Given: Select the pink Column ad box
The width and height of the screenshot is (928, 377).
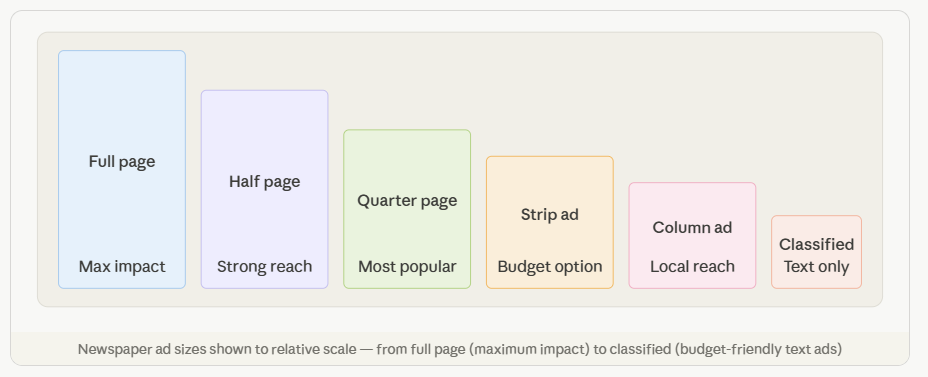Looking at the screenshot, I should [x=692, y=236].
